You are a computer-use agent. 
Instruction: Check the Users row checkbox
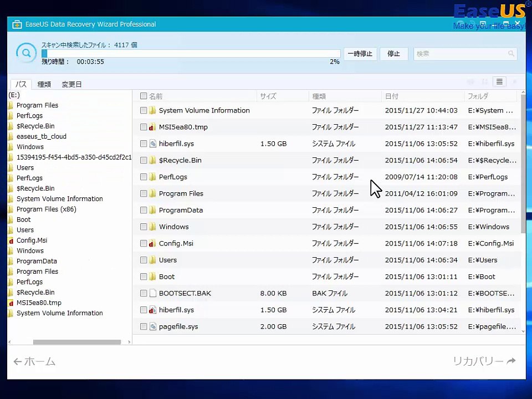coord(144,260)
